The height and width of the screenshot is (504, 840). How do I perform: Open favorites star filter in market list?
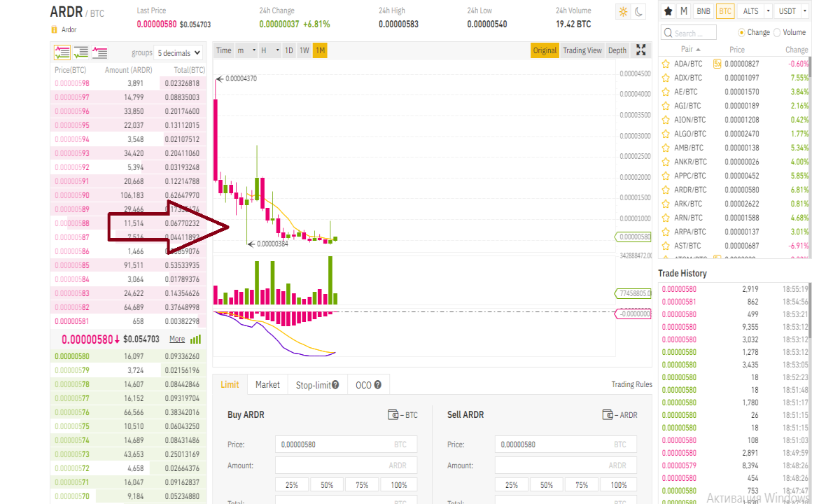pyautogui.click(x=668, y=11)
